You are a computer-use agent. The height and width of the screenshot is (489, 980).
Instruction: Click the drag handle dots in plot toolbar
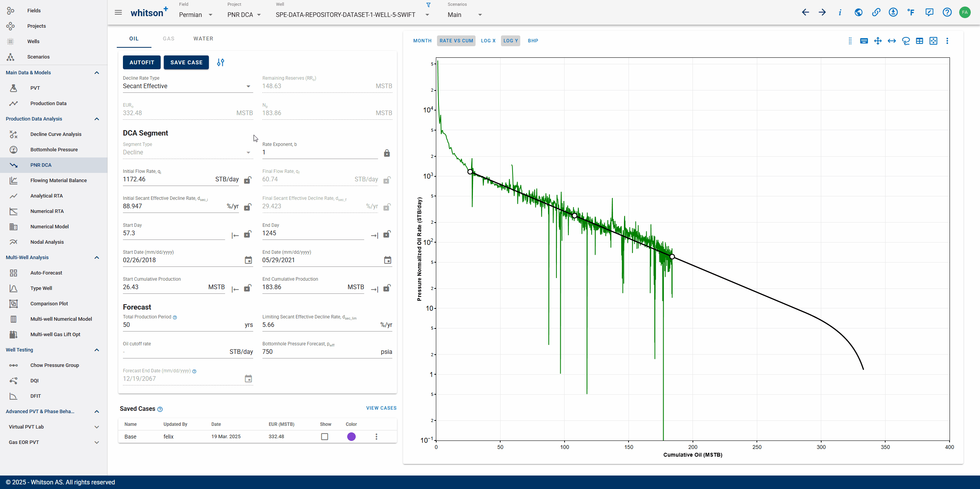click(x=850, y=41)
